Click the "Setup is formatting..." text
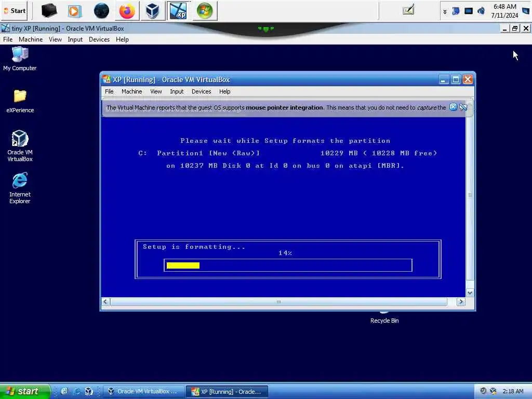This screenshot has height=399, width=532. pyautogui.click(x=194, y=247)
